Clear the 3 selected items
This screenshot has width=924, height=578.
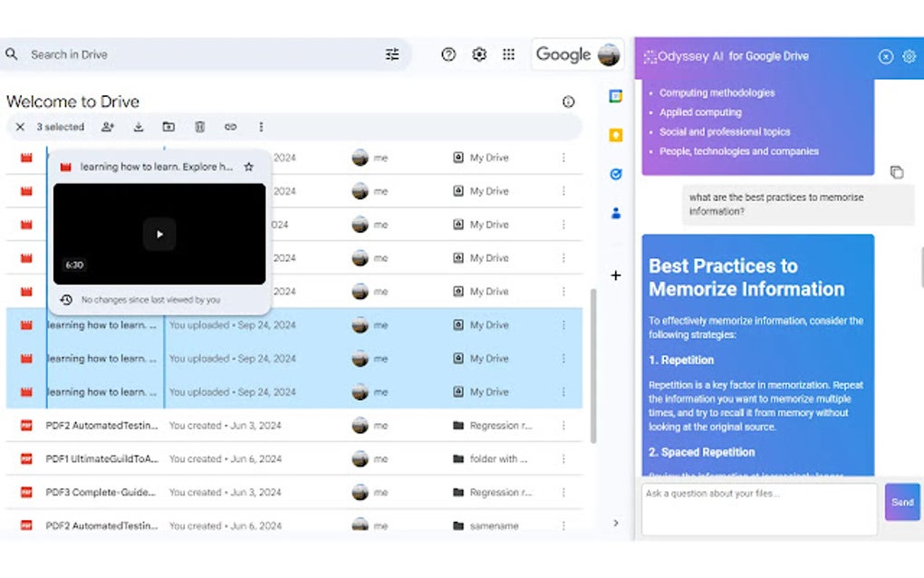click(x=20, y=127)
